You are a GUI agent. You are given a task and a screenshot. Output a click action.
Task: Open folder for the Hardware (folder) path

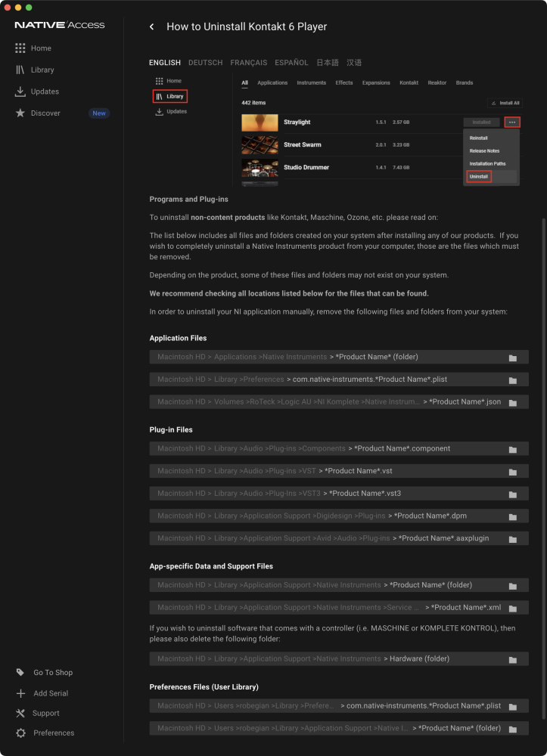[x=513, y=659]
